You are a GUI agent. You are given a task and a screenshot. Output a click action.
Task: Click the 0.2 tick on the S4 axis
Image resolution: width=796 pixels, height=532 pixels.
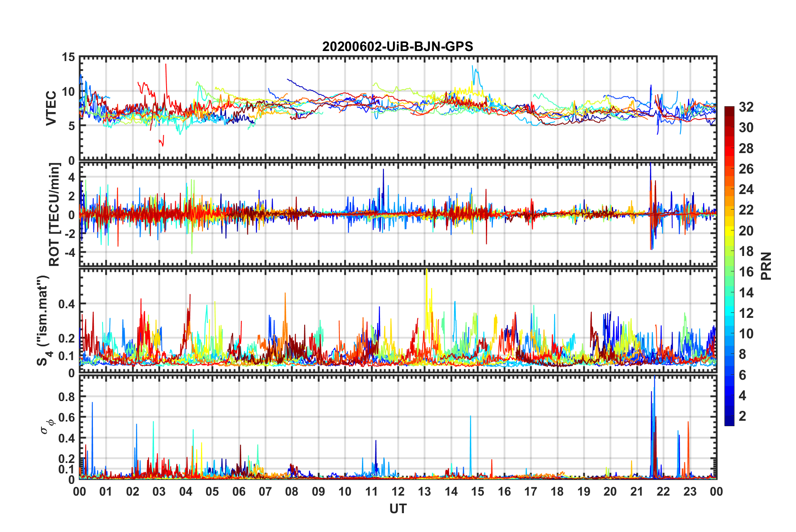[x=66, y=338]
